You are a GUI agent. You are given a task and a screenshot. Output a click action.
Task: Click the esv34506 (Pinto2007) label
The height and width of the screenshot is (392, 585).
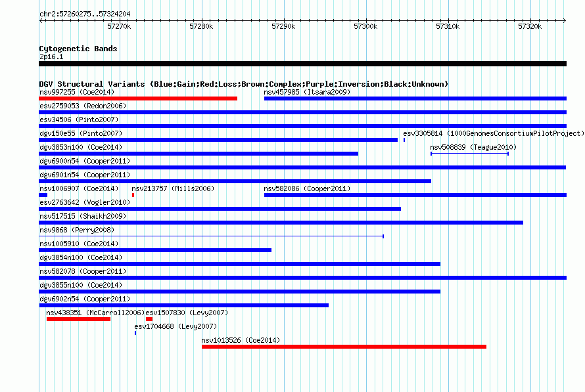pyautogui.click(x=79, y=120)
